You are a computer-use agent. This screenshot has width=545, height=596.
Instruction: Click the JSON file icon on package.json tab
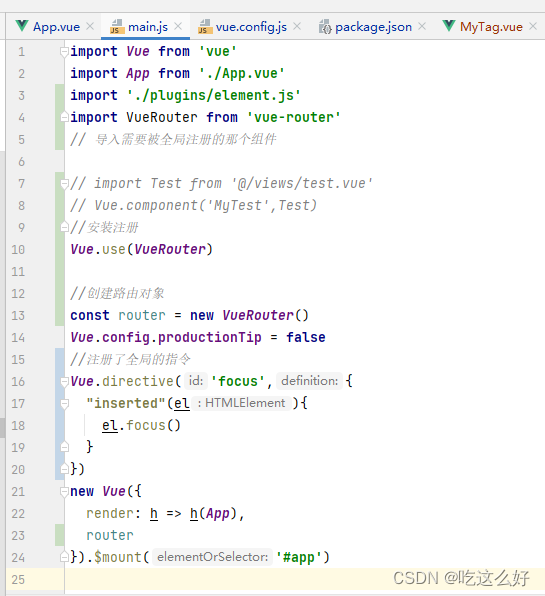pos(325,27)
